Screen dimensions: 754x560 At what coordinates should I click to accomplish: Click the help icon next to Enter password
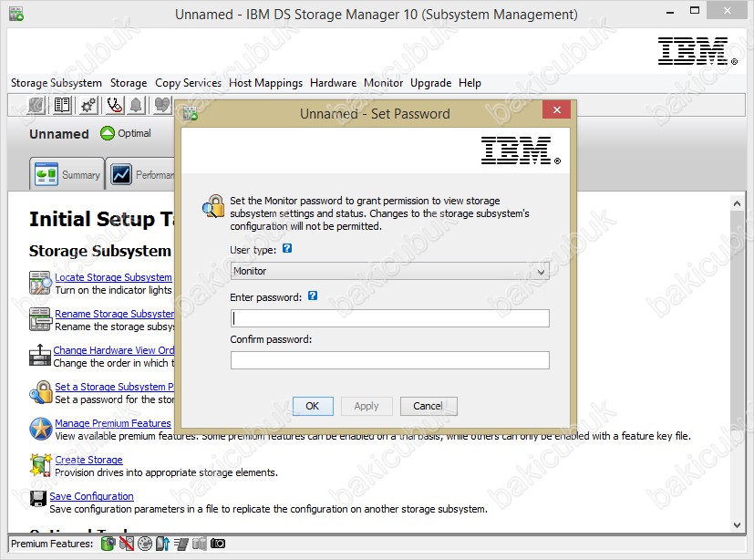313,296
